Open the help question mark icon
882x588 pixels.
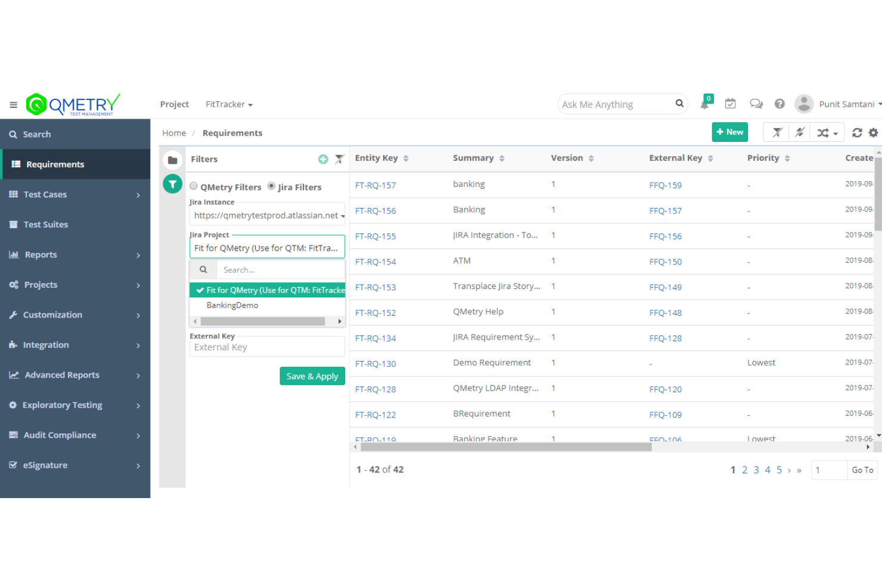pos(779,103)
